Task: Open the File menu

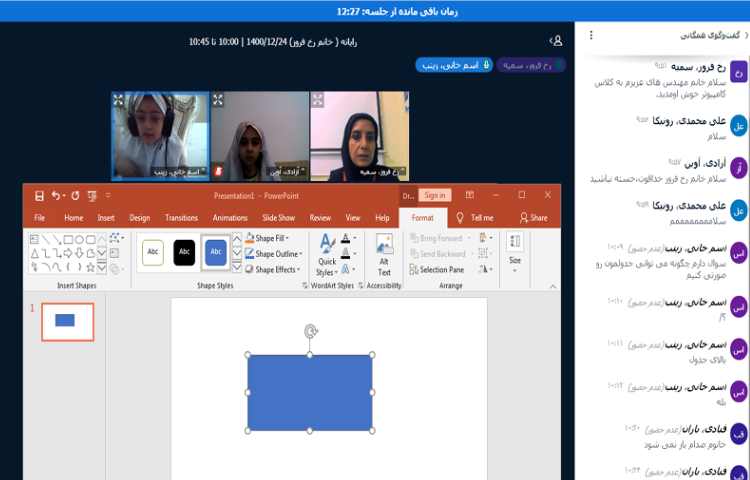Action: [x=40, y=218]
